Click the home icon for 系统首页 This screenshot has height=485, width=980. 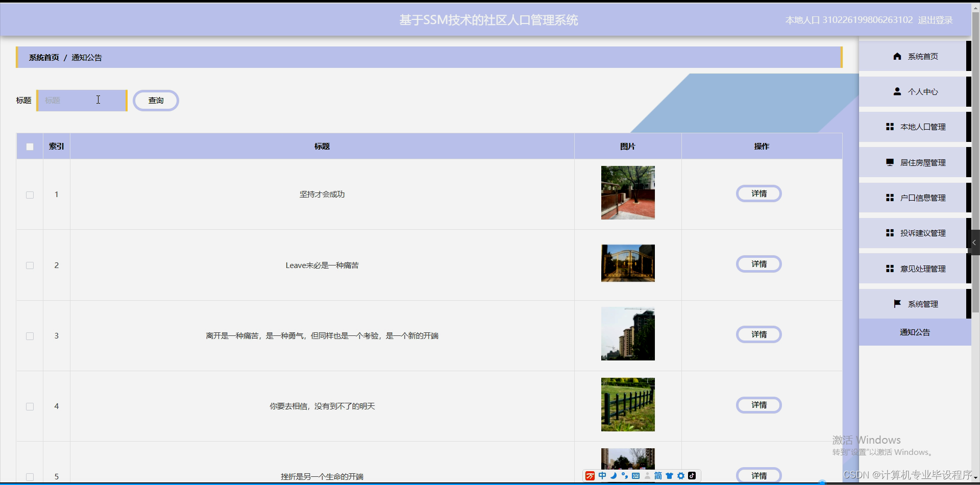[898, 56]
